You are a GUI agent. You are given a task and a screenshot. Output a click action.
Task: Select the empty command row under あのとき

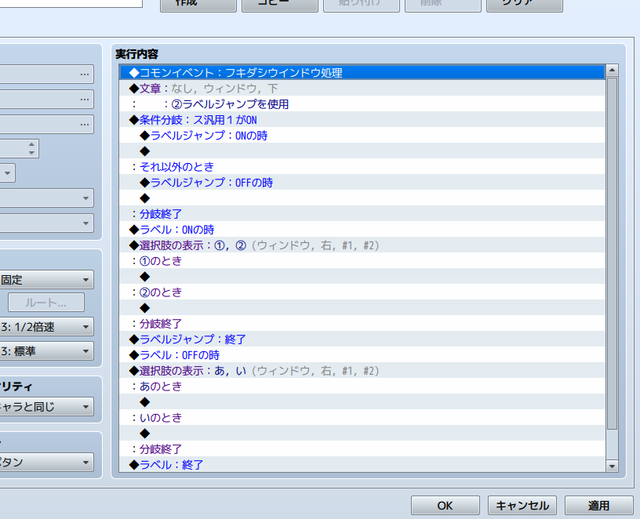362,402
